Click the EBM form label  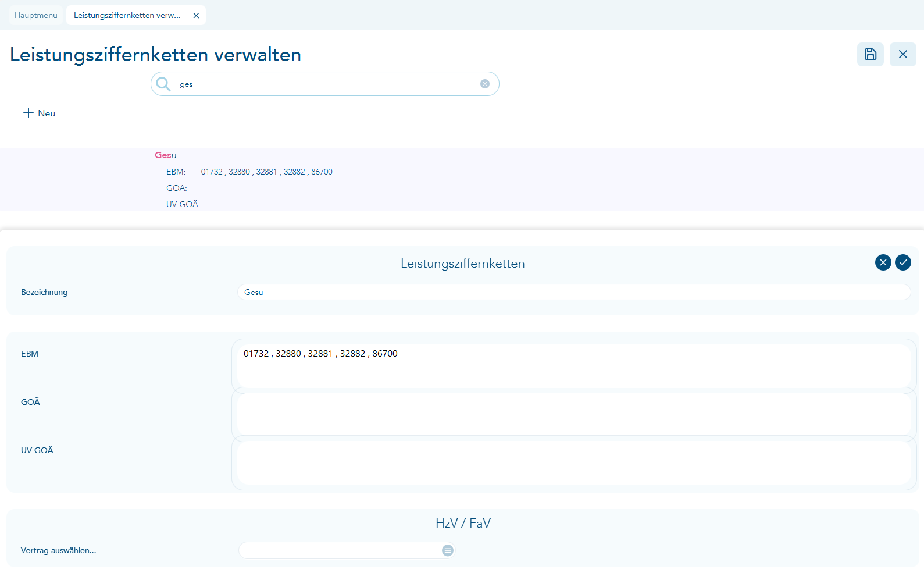click(x=30, y=354)
